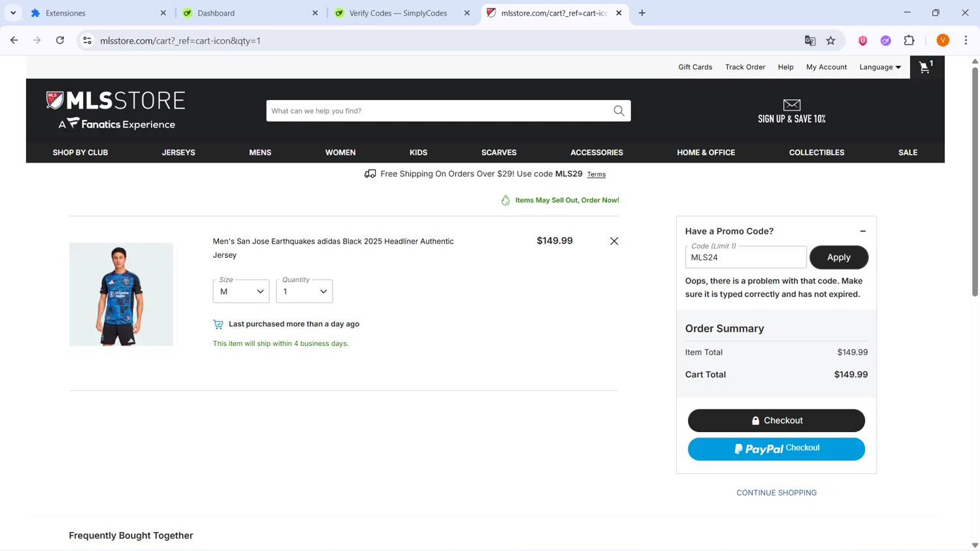Open the purple extension icon
The image size is (980, 551).
coord(886,40)
